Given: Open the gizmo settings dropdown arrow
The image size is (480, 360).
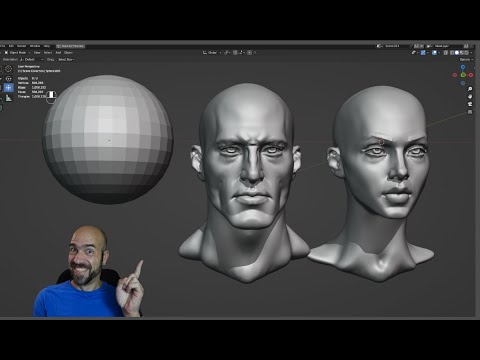Looking at the screenshot, I should pos(427,53).
